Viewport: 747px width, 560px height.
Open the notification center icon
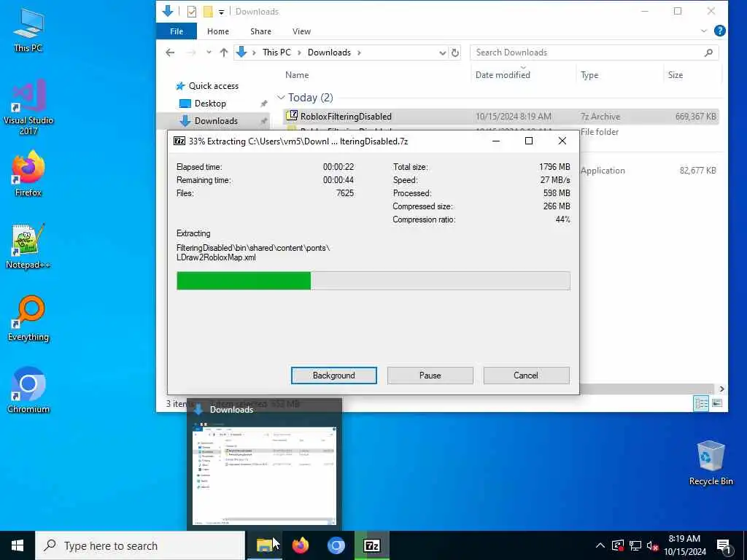pyautogui.click(x=724, y=545)
